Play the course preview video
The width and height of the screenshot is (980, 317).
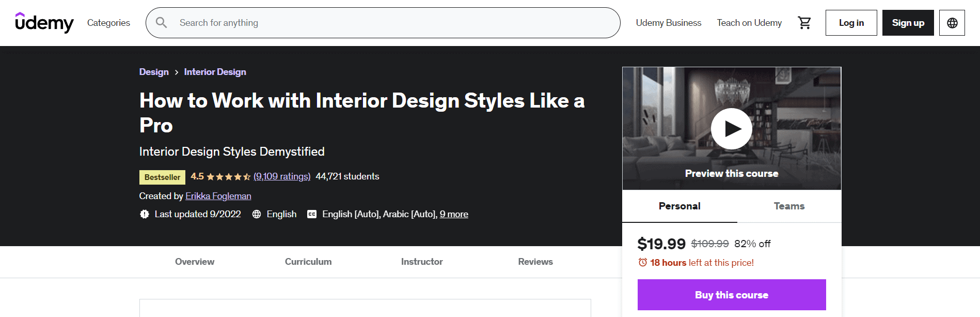pyautogui.click(x=732, y=128)
